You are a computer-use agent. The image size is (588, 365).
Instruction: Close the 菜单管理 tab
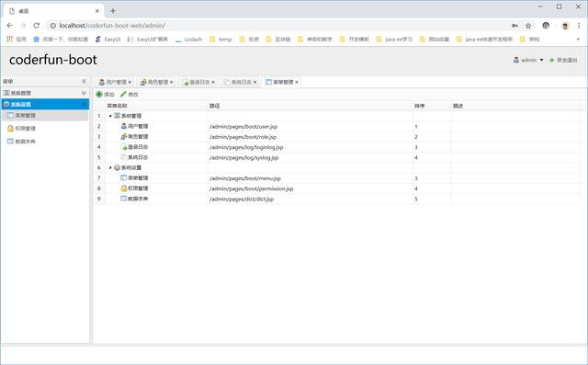[296, 82]
